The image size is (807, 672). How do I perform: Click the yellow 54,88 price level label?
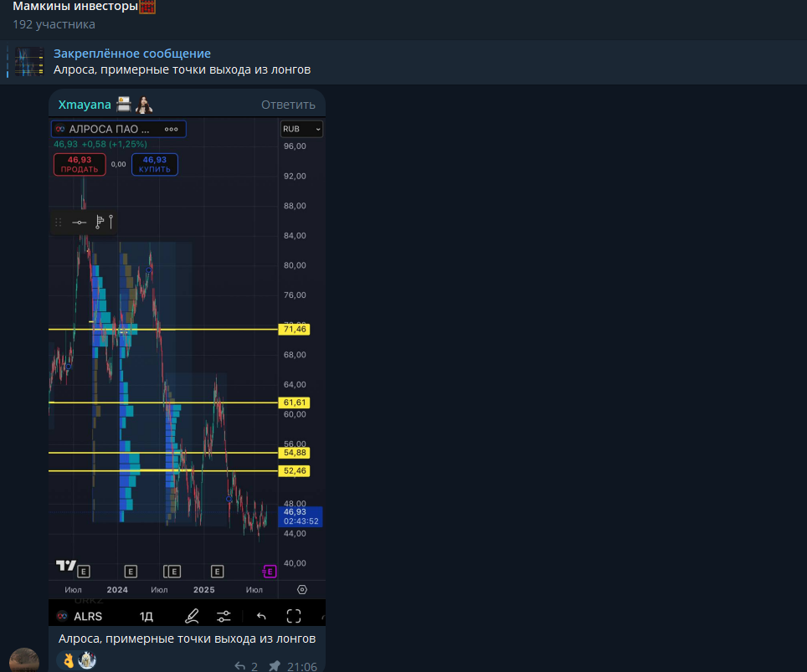[295, 453]
